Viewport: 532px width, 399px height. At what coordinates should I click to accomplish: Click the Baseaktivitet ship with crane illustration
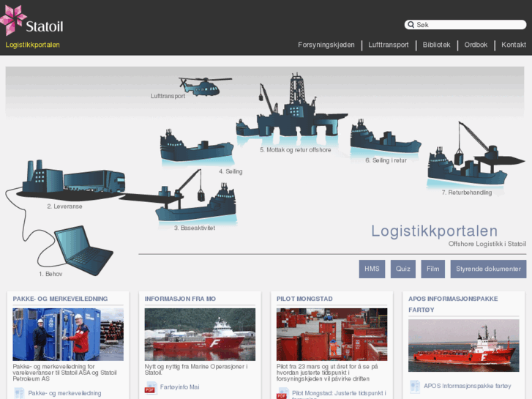coord(196,195)
